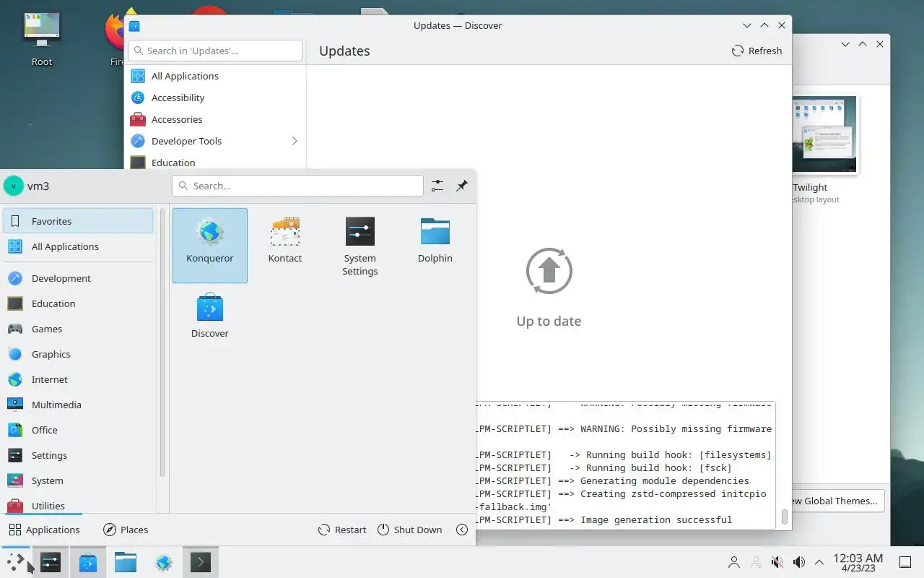Click the muted microphone tray icon

[777, 562]
